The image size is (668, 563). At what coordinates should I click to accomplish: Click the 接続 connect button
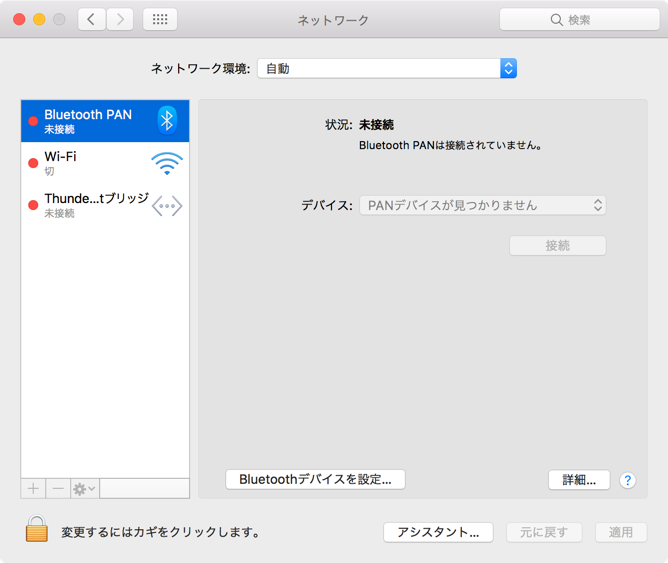coord(558,246)
